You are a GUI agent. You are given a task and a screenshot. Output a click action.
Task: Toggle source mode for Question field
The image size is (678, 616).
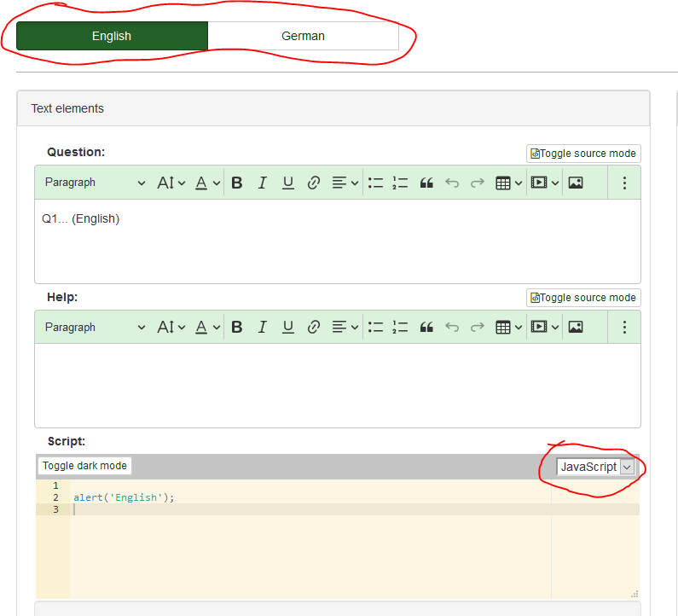(583, 154)
